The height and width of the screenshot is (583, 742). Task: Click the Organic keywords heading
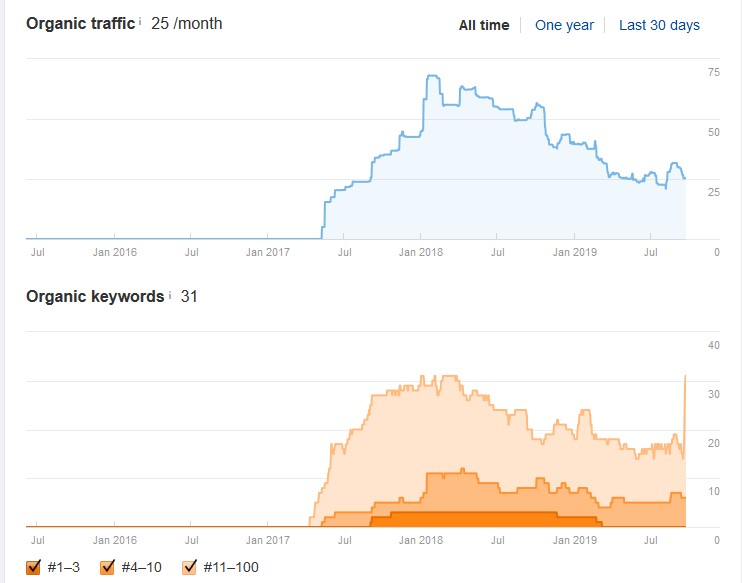pos(95,296)
